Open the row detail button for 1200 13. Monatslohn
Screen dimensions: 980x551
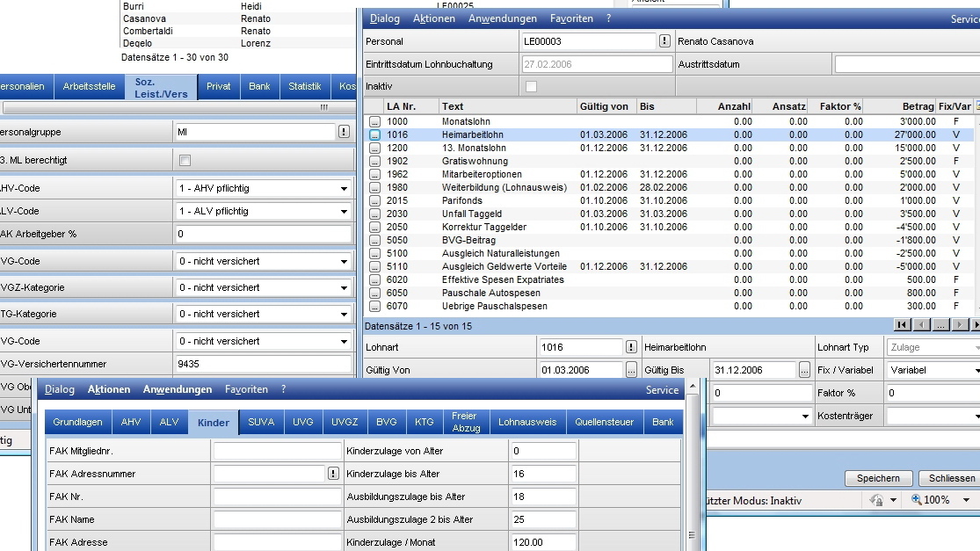coord(374,148)
